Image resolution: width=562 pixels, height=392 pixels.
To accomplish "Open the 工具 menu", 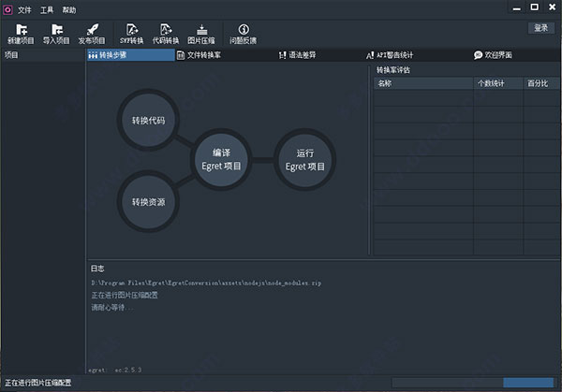I will [47, 10].
